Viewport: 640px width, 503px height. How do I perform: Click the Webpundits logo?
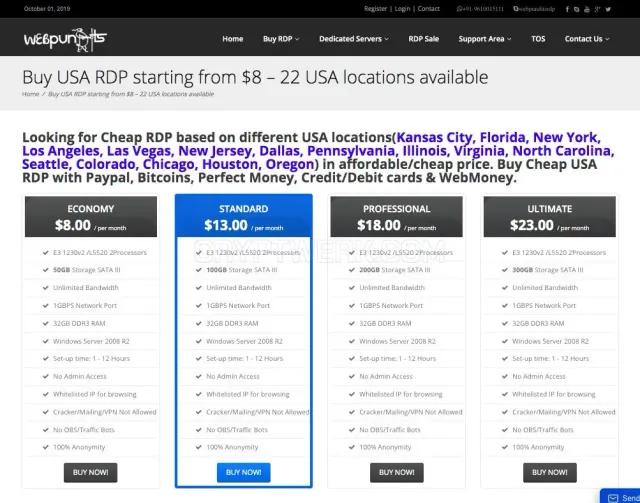tap(65, 40)
